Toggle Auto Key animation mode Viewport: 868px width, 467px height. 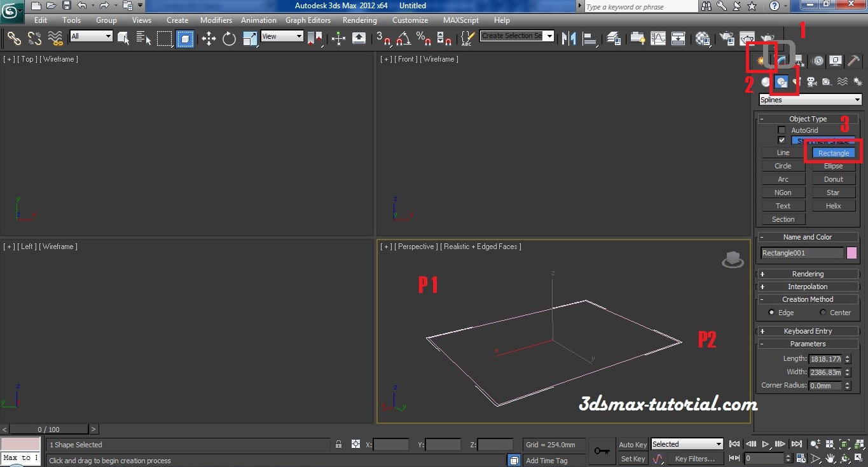click(x=632, y=444)
